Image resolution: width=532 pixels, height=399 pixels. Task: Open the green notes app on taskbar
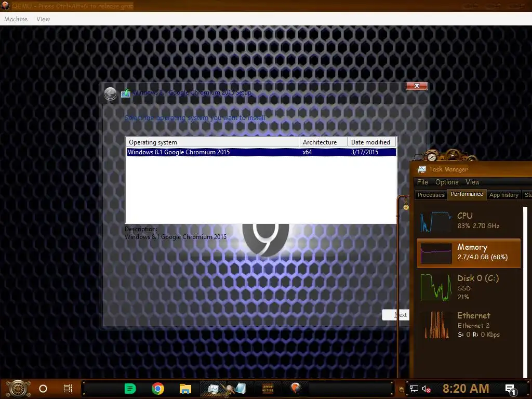[130, 389]
